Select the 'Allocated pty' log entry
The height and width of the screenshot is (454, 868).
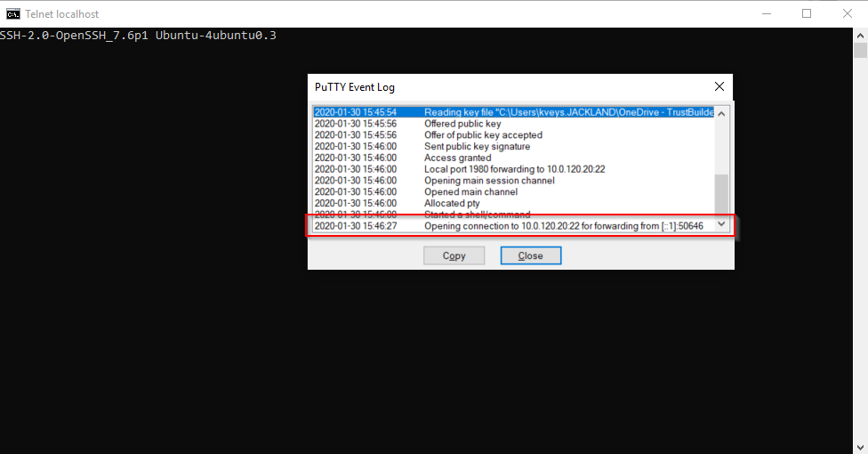click(452, 203)
